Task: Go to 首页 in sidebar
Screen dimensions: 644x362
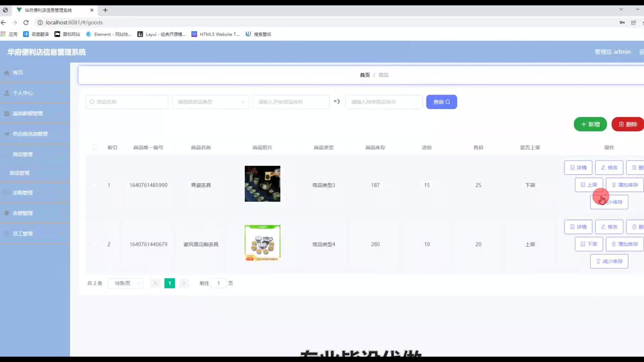Action: (35, 73)
